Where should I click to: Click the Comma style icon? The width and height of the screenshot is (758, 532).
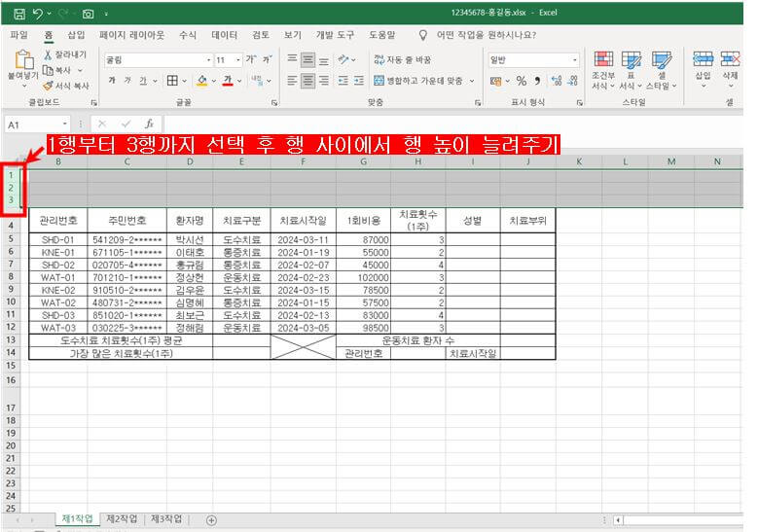tap(537, 81)
